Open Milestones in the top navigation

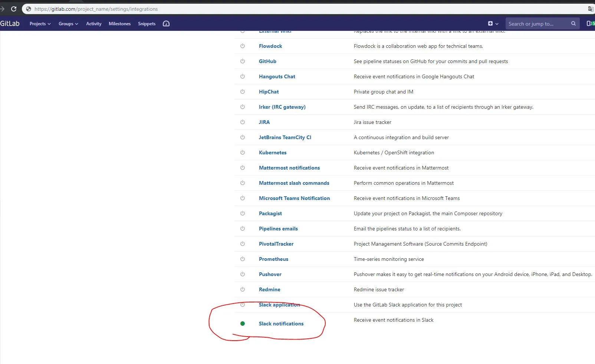pyautogui.click(x=120, y=24)
